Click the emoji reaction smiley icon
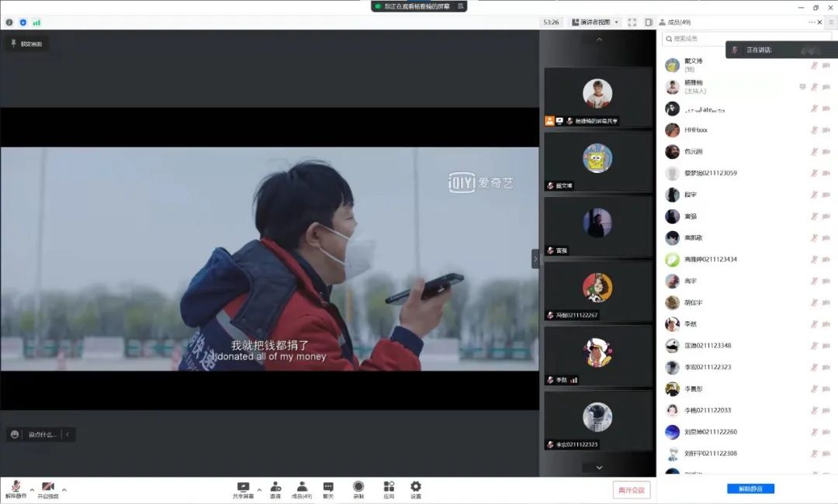 pos(15,434)
